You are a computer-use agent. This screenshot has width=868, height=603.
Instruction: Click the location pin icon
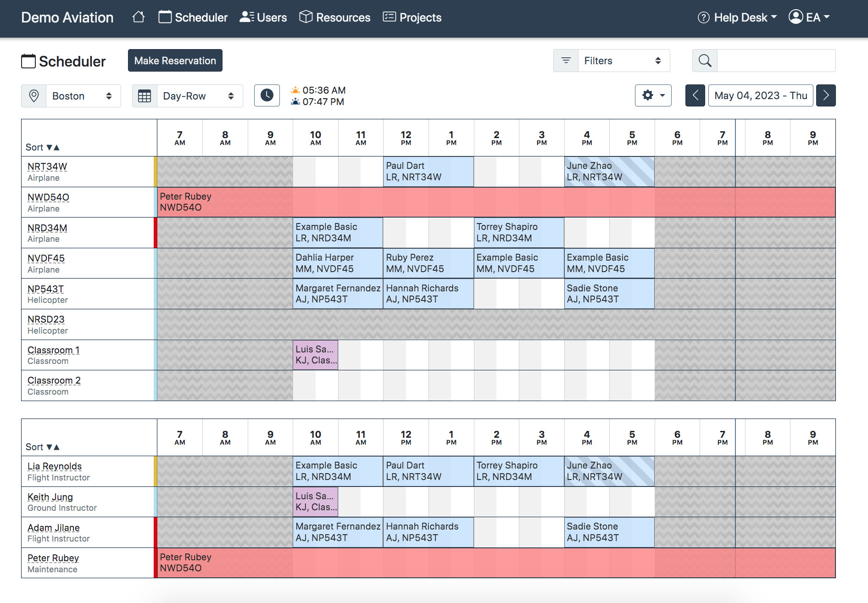[34, 96]
